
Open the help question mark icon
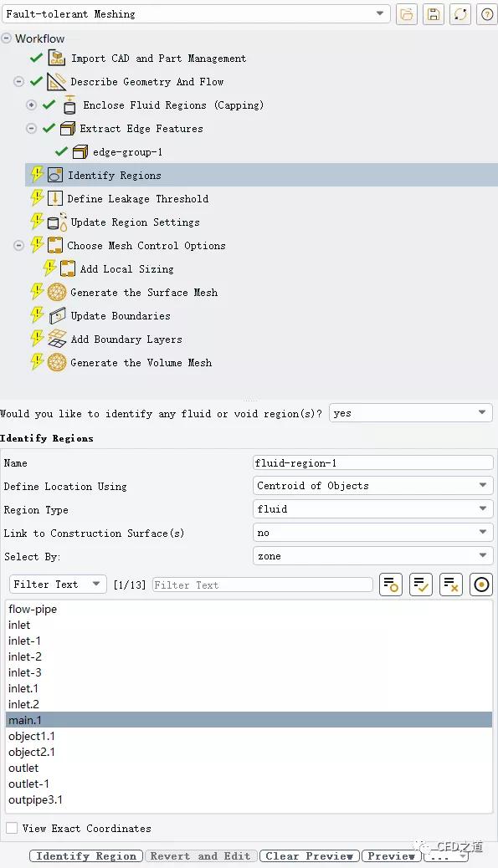point(487,14)
